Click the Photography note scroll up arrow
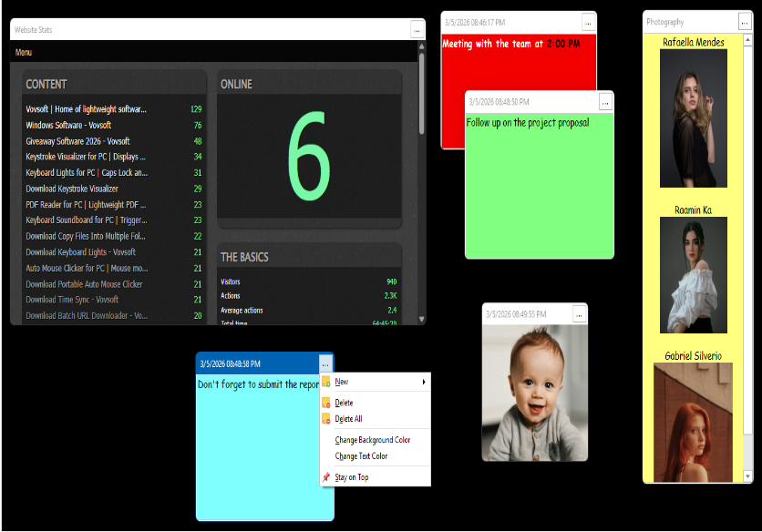This screenshot has height=532, width=762. [x=748, y=39]
